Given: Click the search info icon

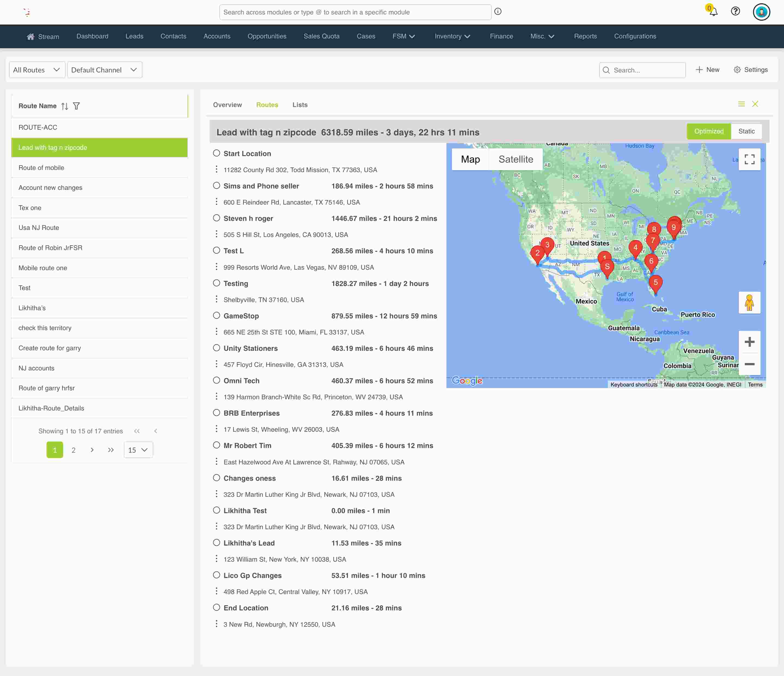Looking at the screenshot, I should [498, 12].
